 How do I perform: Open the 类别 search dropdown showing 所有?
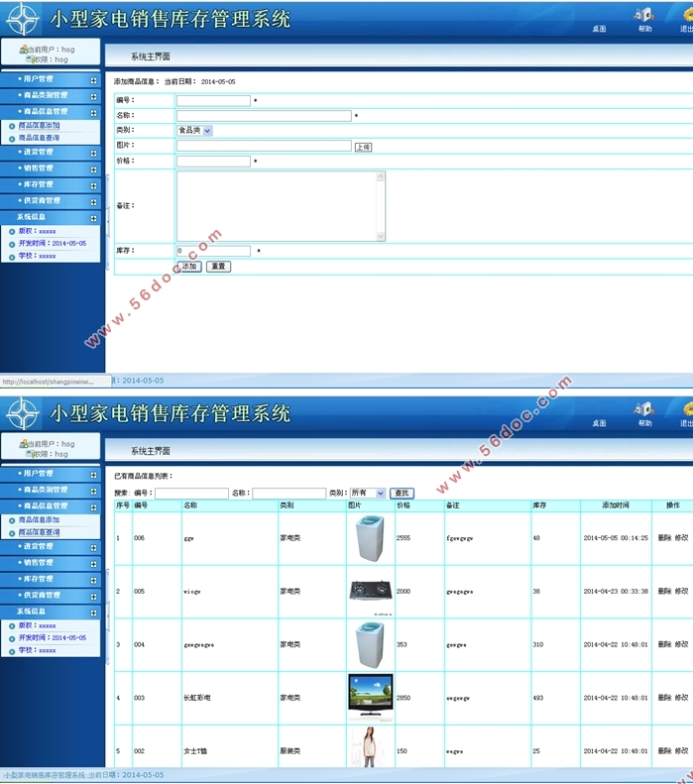367,493
